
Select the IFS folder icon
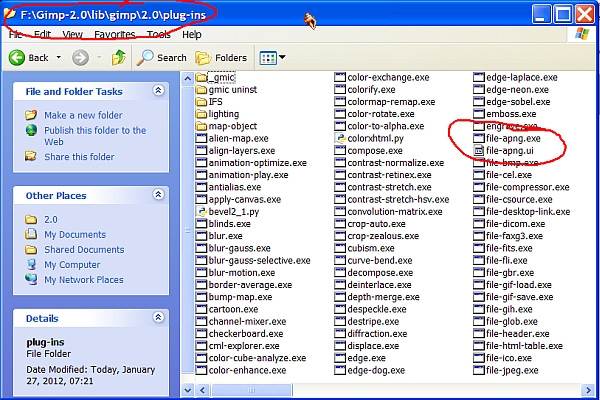[x=201, y=102]
